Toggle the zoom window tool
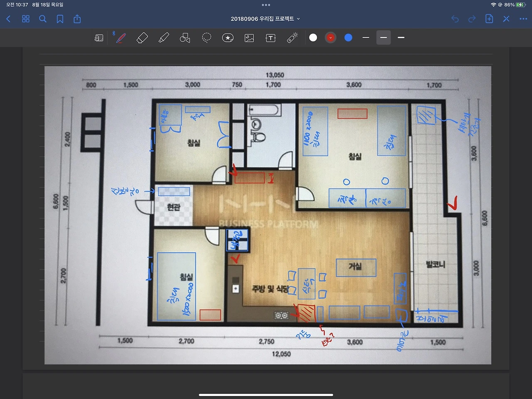Image resolution: width=532 pixels, height=399 pixels. pyautogui.click(x=99, y=38)
